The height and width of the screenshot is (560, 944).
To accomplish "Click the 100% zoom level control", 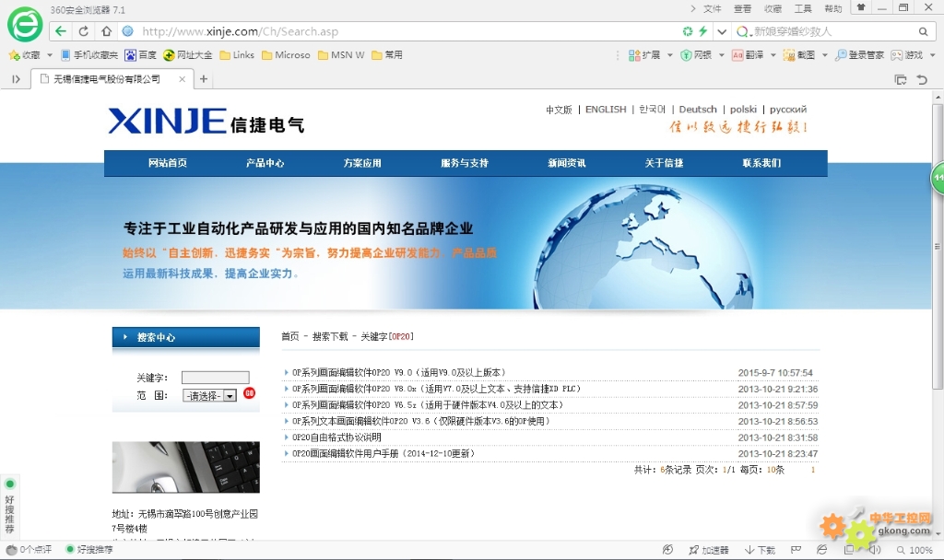I will point(914,550).
